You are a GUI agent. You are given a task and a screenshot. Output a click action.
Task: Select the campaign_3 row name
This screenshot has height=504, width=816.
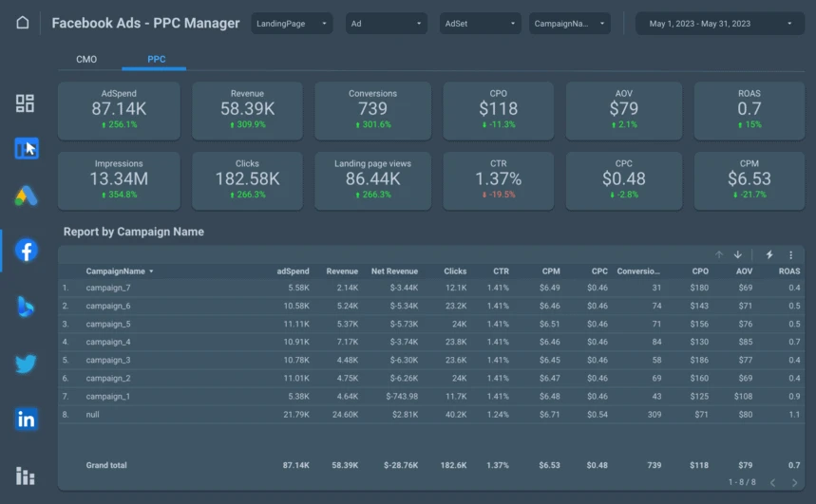108,360
